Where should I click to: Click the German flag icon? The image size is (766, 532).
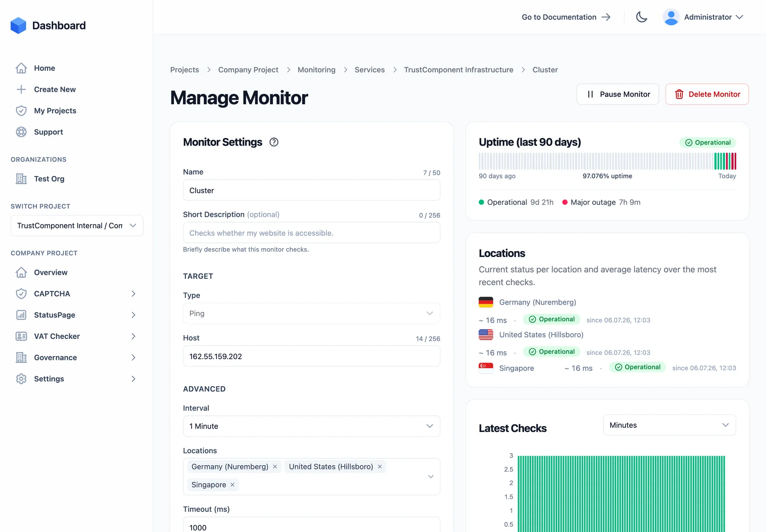[486, 302]
